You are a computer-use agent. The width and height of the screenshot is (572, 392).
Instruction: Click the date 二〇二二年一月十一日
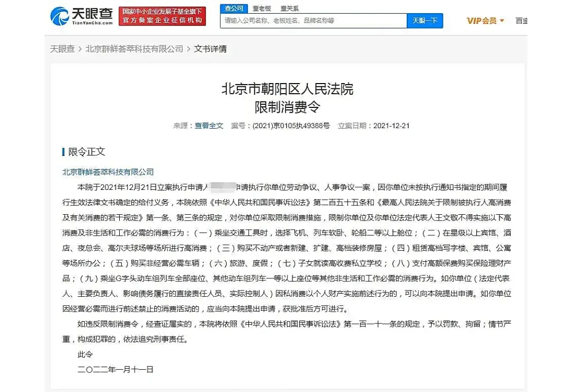tap(115, 369)
